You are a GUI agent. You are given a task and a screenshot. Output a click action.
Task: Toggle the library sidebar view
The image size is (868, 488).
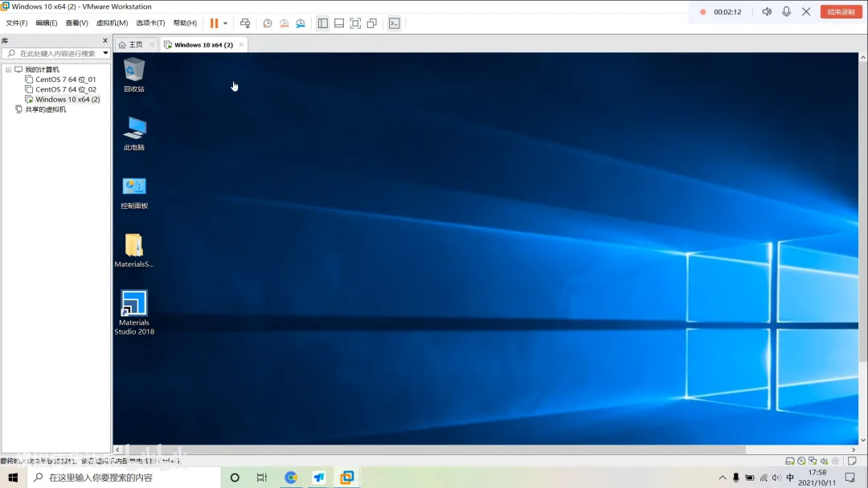coord(323,23)
